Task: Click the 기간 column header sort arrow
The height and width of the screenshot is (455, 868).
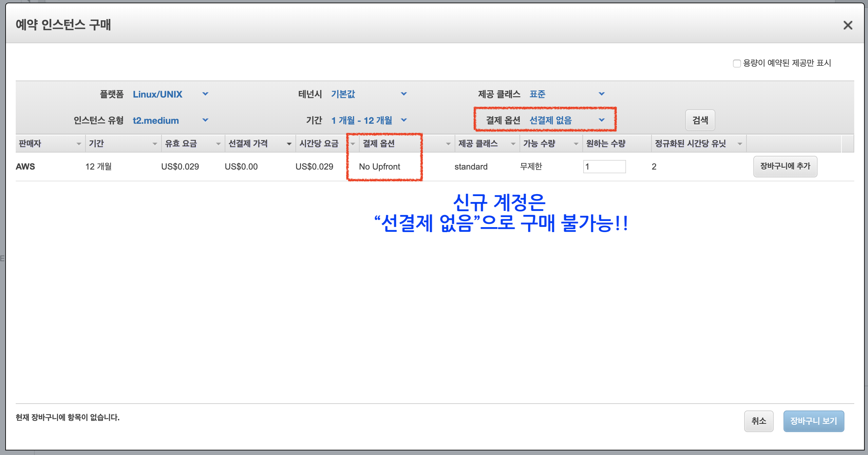Action: click(155, 144)
